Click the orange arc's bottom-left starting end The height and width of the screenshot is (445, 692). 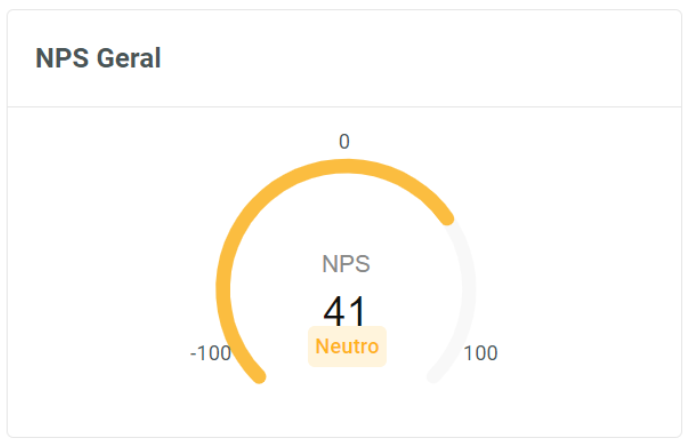[257, 375]
